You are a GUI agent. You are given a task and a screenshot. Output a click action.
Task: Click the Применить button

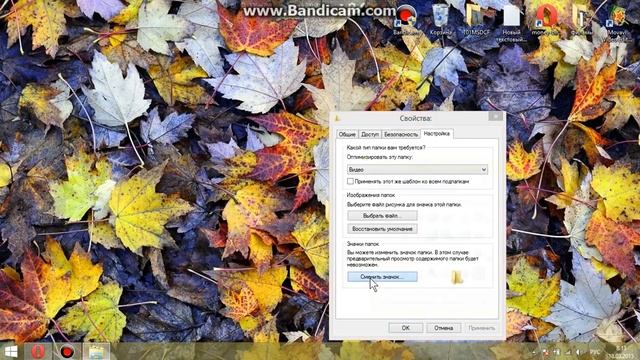point(481,328)
